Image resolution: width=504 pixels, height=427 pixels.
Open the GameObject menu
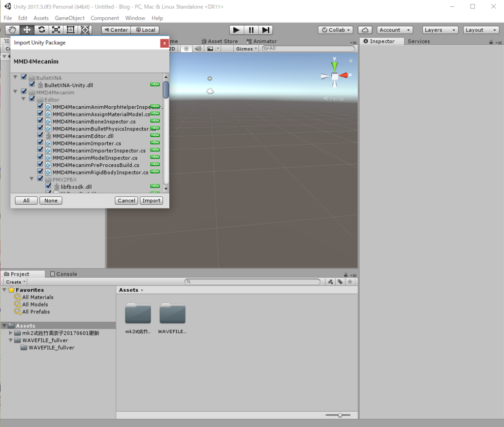(x=69, y=18)
